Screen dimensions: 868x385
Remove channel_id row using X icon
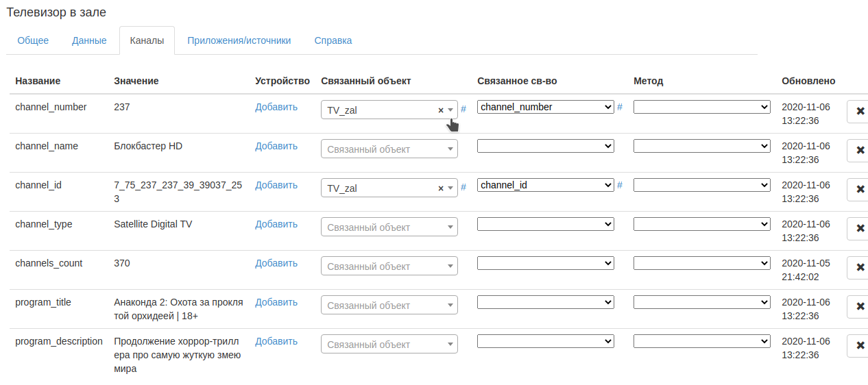(860, 190)
